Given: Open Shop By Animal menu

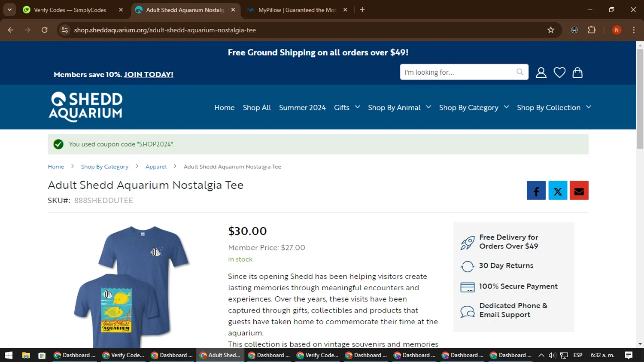Looking at the screenshot, I should point(394,107).
